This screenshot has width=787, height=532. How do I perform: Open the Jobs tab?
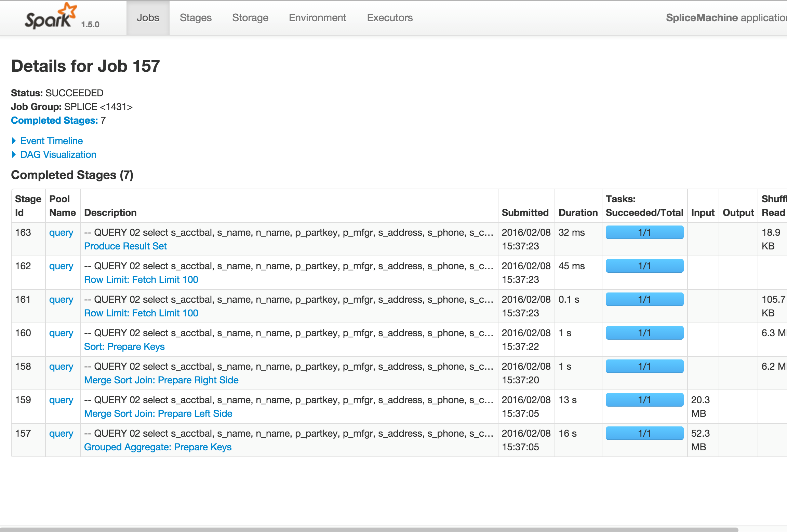[x=148, y=18]
